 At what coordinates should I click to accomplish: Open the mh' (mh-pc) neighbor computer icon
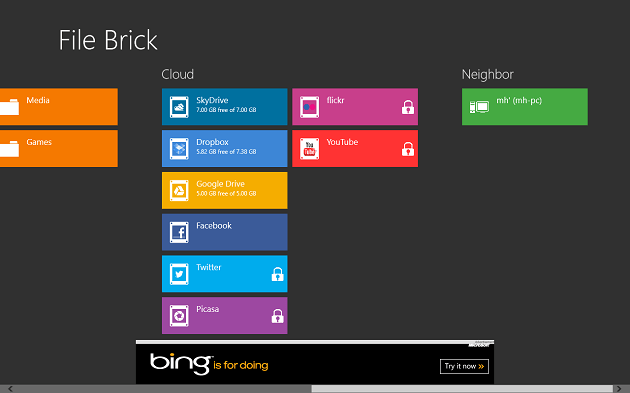tap(479, 107)
